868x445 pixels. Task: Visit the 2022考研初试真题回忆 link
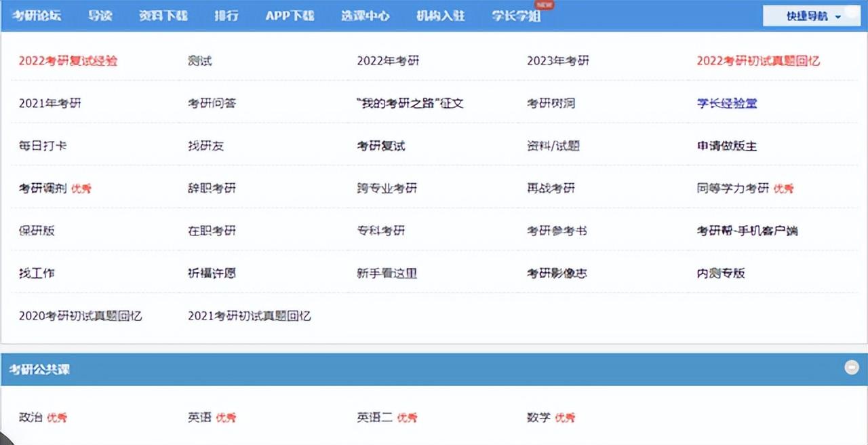coord(758,60)
